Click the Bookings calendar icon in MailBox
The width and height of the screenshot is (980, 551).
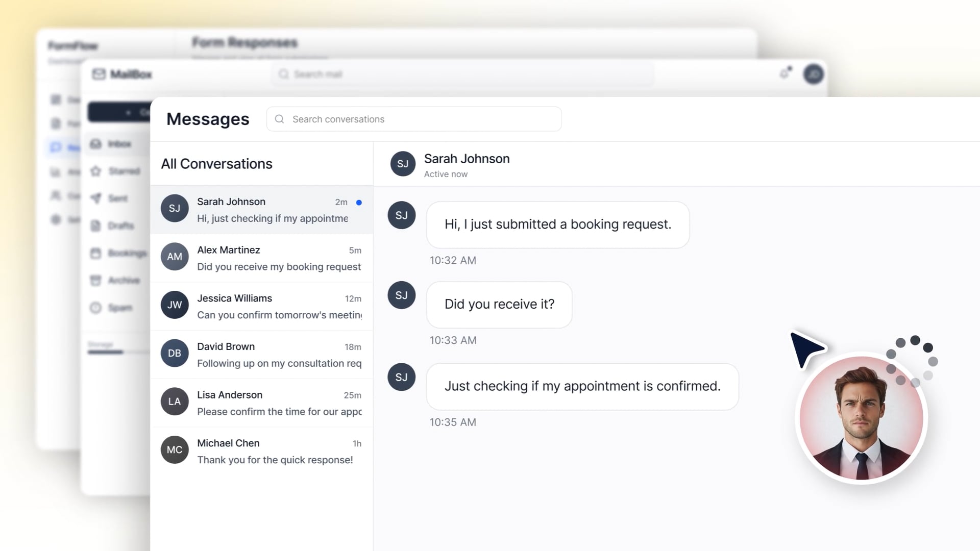point(96,253)
